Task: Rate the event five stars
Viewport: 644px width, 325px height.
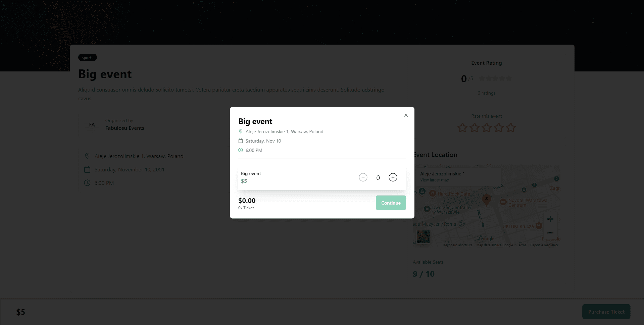Action: (x=510, y=127)
